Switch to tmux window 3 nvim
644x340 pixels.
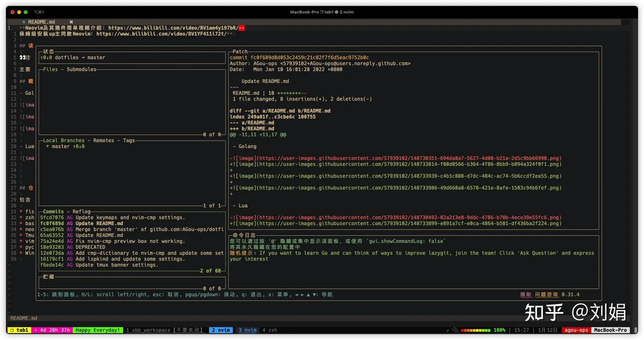point(247,330)
